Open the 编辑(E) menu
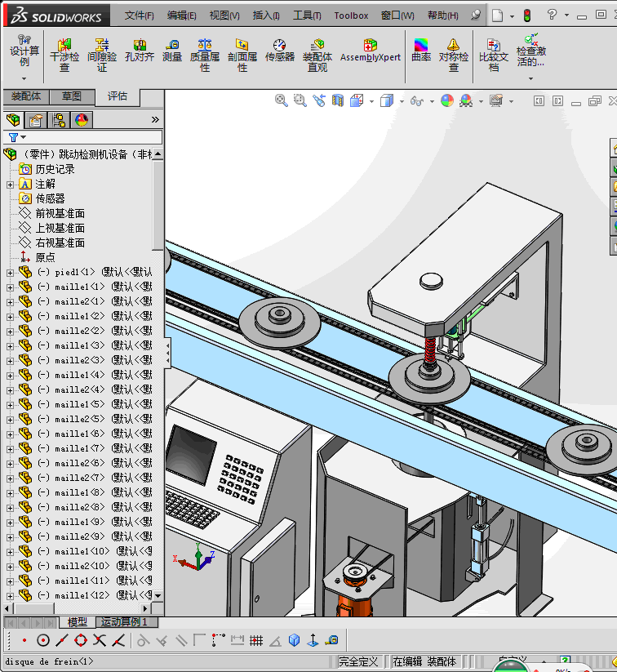Image resolution: width=617 pixels, height=672 pixels. pyautogui.click(x=182, y=16)
